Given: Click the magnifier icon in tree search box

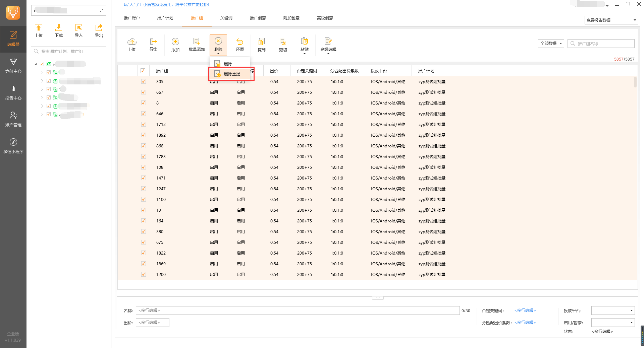Looking at the screenshot, I should [36, 51].
